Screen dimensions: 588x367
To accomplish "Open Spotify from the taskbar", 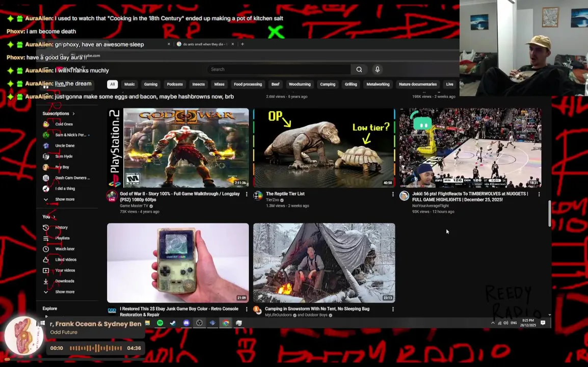I will [x=160, y=323].
